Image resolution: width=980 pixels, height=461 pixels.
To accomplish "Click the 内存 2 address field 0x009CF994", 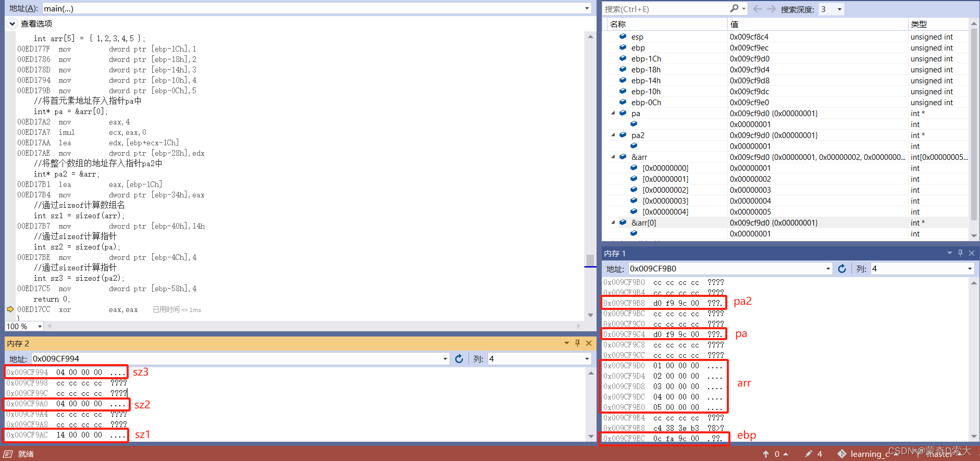I will pos(235,358).
